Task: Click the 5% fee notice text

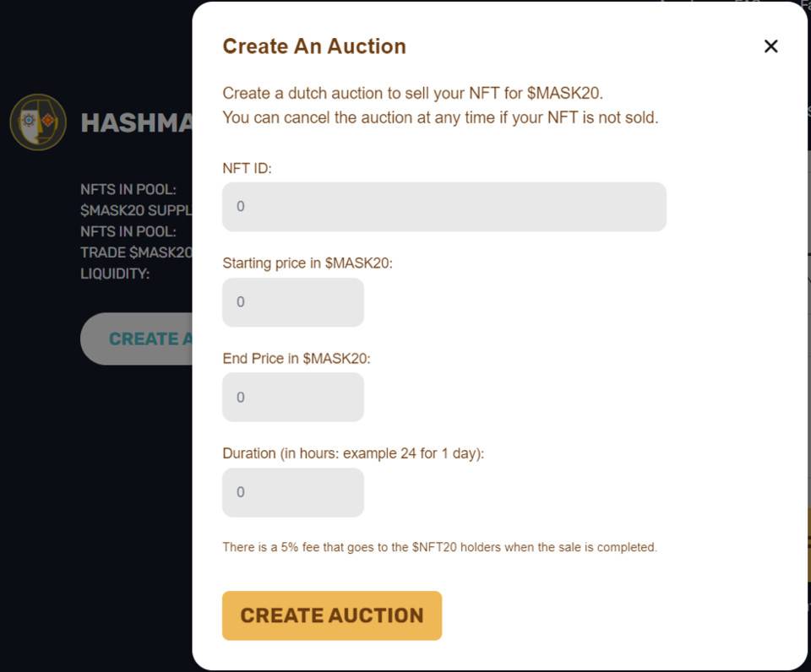Action: [x=439, y=547]
